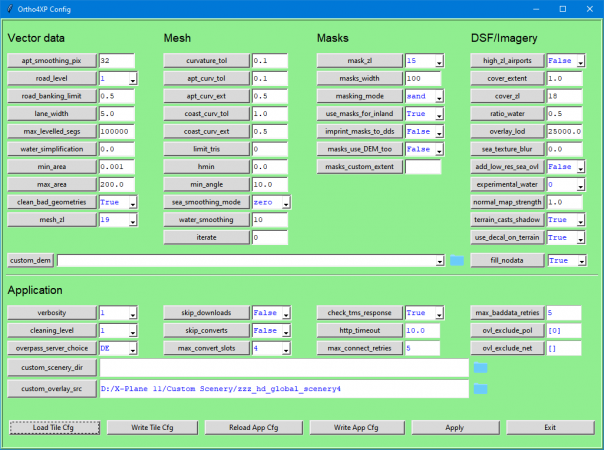Click Ortho4XP feather icon in title bar

(10, 9)
